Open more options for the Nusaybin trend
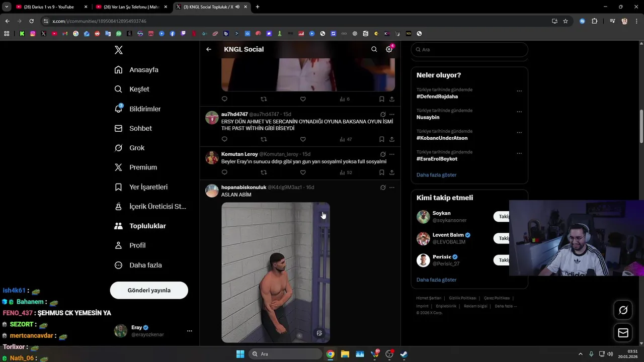The image size is (644, 362). [x=519, y=112]
